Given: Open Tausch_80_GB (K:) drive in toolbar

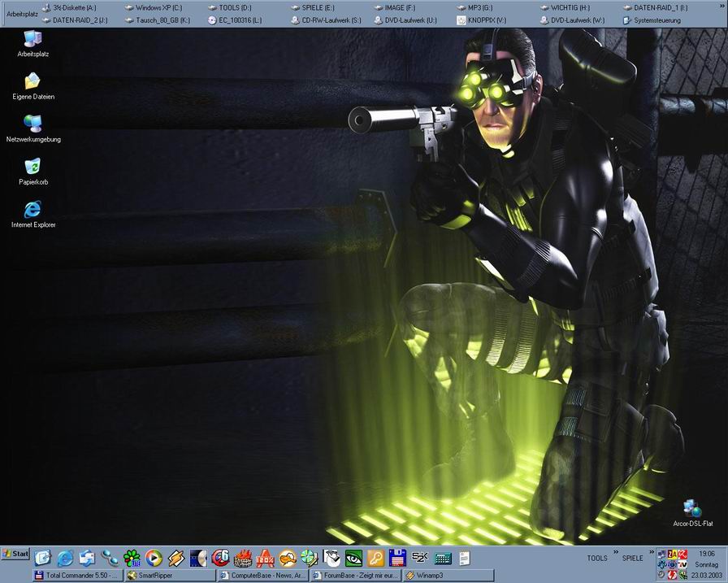Looking at the screenshot, I should (158, 20).
